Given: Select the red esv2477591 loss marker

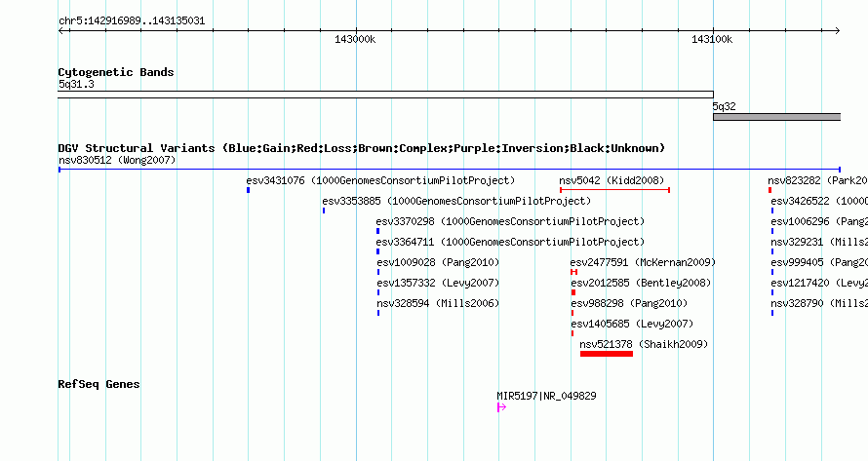Looking at the screenshot, I should (574, 272).
